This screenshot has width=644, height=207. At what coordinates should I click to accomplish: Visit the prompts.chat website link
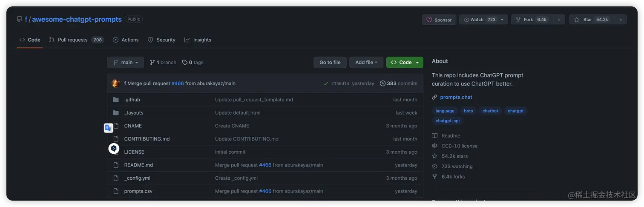(x=456, y=97)
